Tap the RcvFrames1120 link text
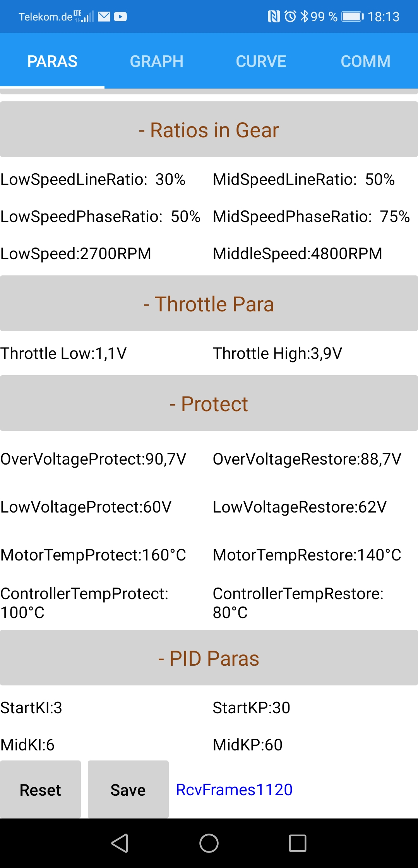 pyautogui.click(x=234, y=789)
